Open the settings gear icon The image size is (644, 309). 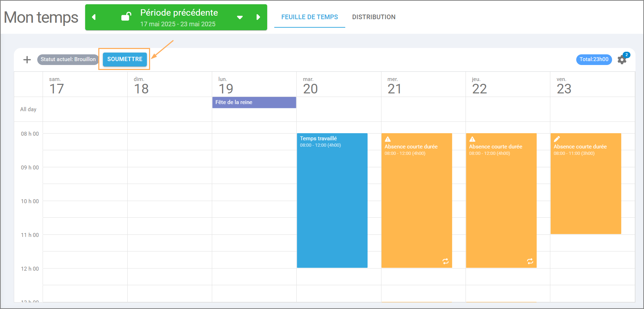click(x=622, y=60)
